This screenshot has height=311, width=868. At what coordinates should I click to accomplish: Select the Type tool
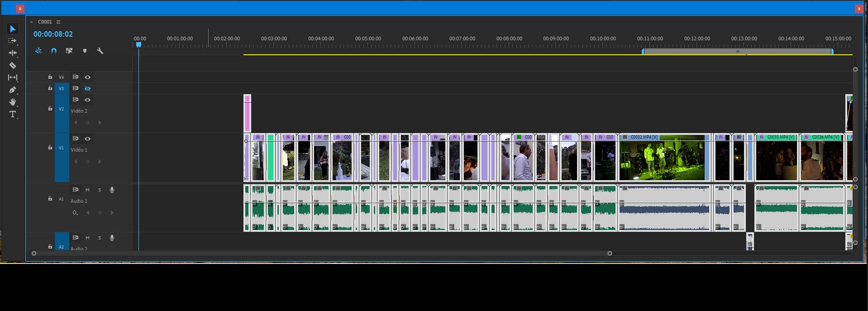13,115
